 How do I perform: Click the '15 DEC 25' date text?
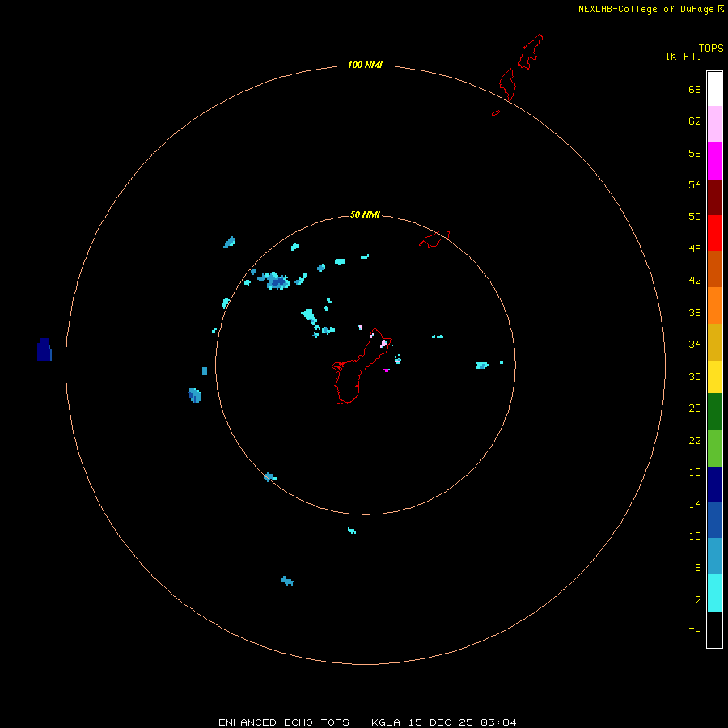point(441,722)
